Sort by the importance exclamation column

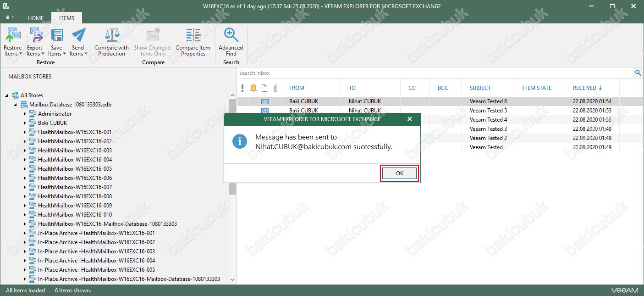(x=242, y=88)
